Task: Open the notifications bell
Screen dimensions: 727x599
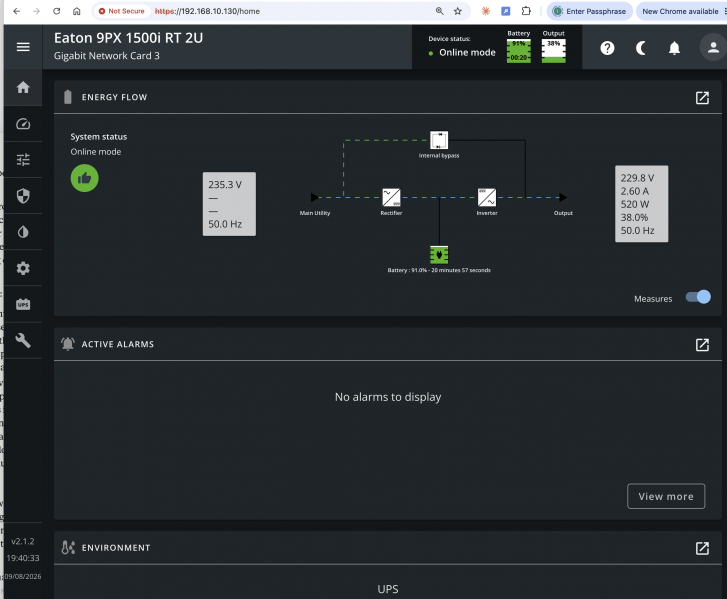Action: [674, 48]
